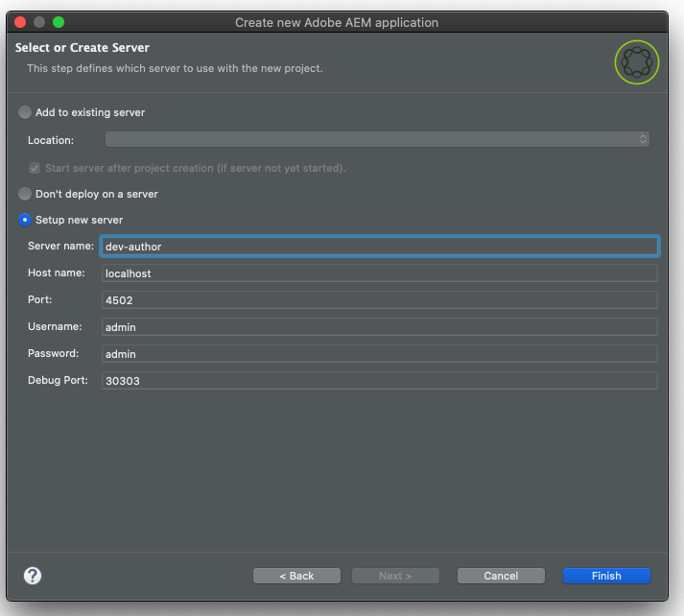Click the 'Server name:' label
This screenshot has width=684, height=616.
pyautogui.click(x=60, y=246)
